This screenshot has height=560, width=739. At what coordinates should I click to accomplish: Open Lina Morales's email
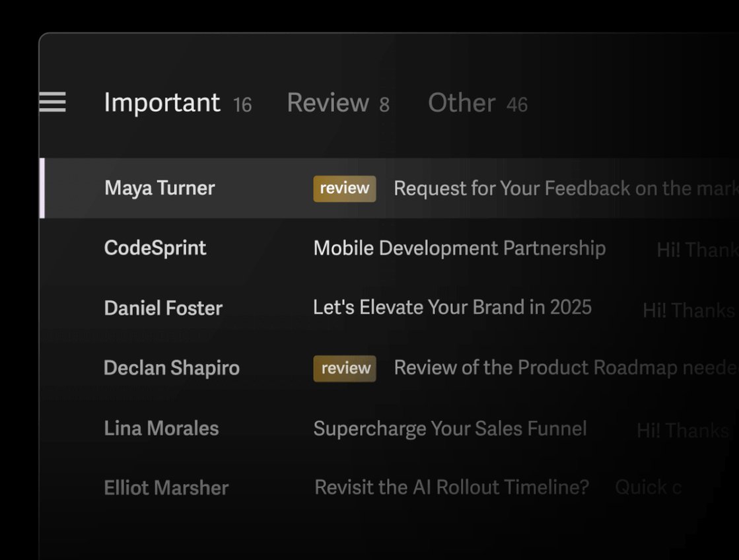[389, 429]
